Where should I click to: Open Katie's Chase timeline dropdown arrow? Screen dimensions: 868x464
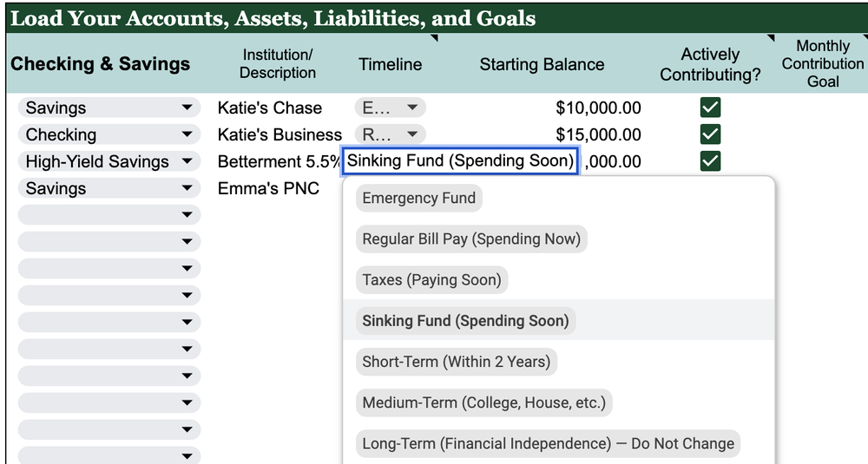412,108
